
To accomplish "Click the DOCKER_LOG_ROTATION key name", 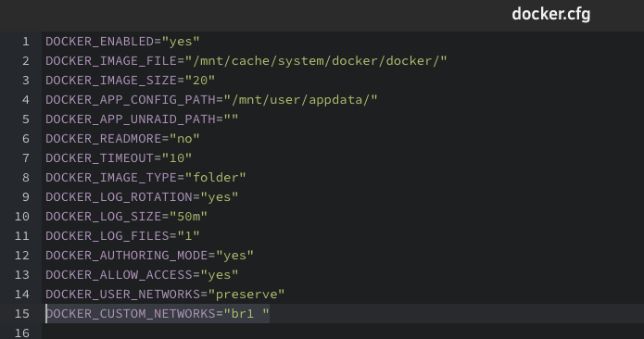I will 120,197.
